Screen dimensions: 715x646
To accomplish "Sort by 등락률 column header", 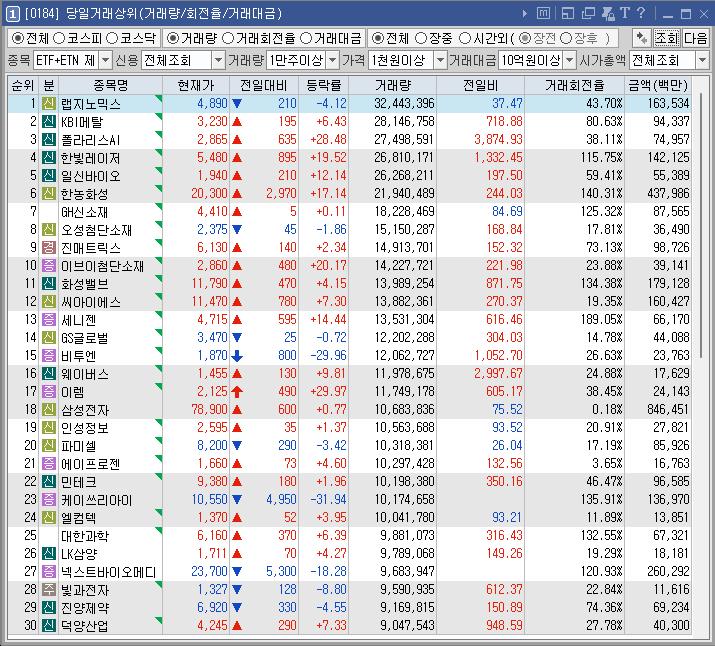I will (324, 85).
